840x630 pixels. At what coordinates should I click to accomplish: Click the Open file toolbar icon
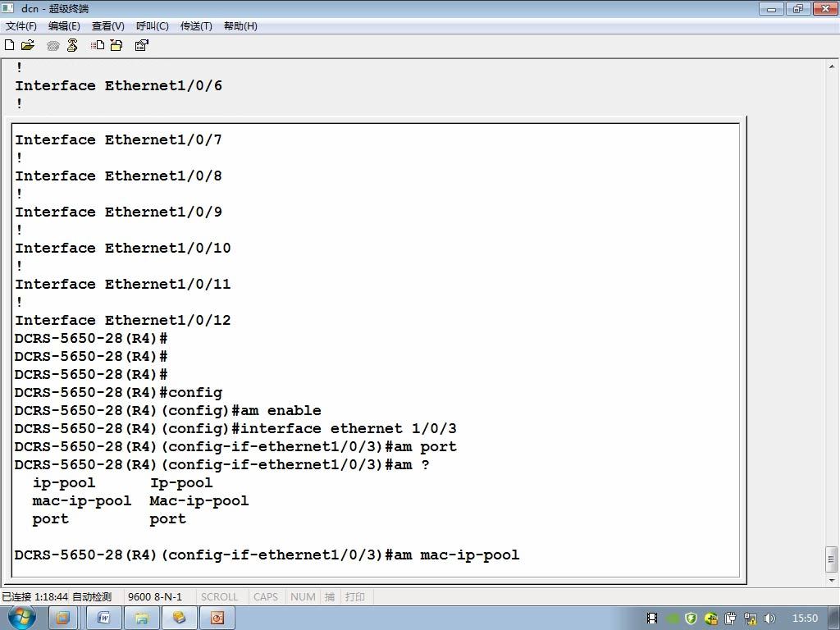(28, 45)
